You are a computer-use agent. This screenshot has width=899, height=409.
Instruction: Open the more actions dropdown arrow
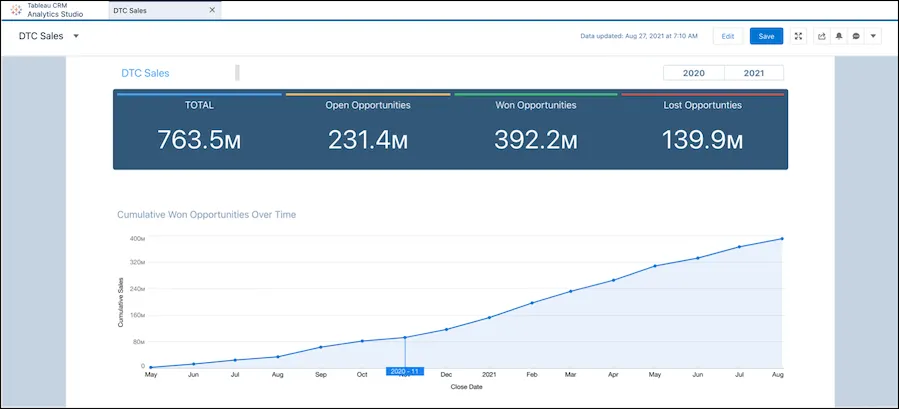tap(874, 36)
